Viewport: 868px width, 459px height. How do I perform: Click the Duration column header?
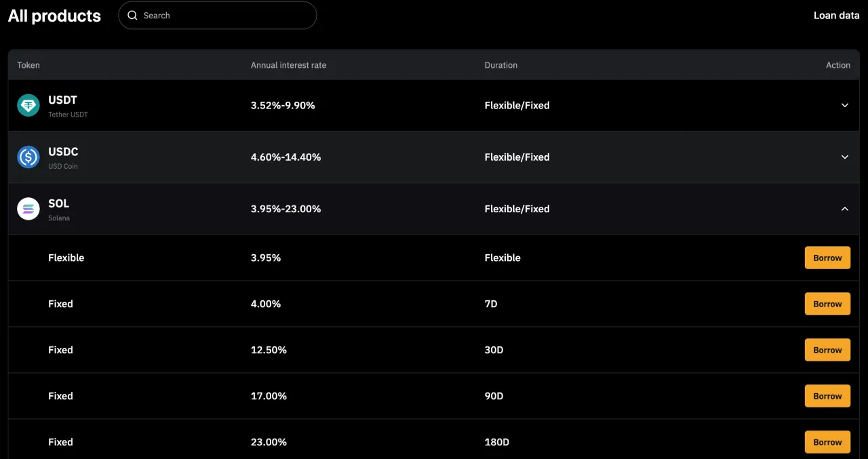coord(500,65)
